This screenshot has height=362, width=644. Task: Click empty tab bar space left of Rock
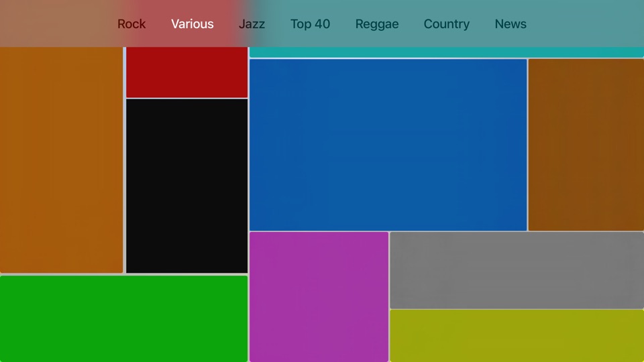[x=54, y=24]
